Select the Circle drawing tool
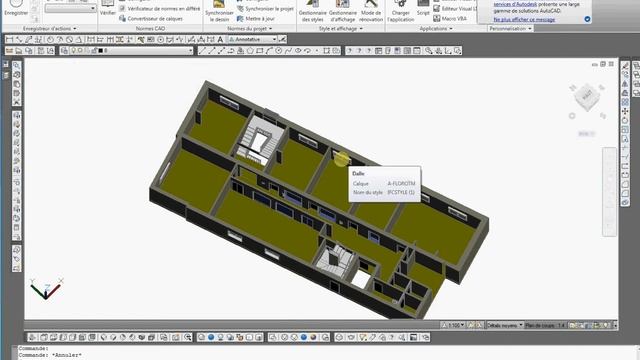 279,51
